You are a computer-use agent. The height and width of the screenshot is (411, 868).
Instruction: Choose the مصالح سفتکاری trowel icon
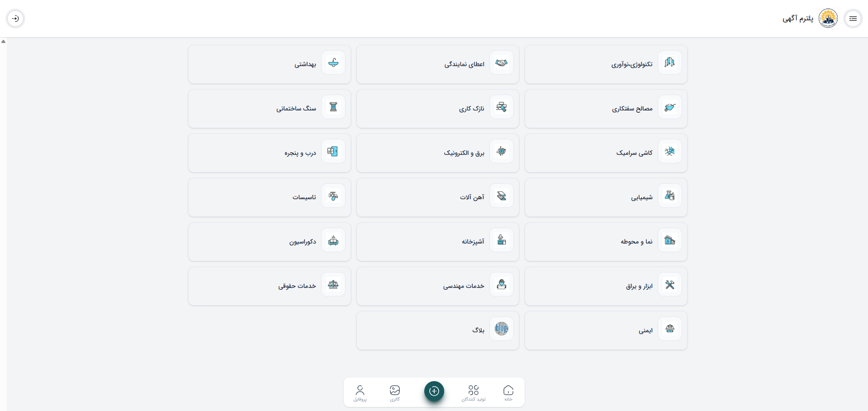pyautogui.click(x=669, y=107)
